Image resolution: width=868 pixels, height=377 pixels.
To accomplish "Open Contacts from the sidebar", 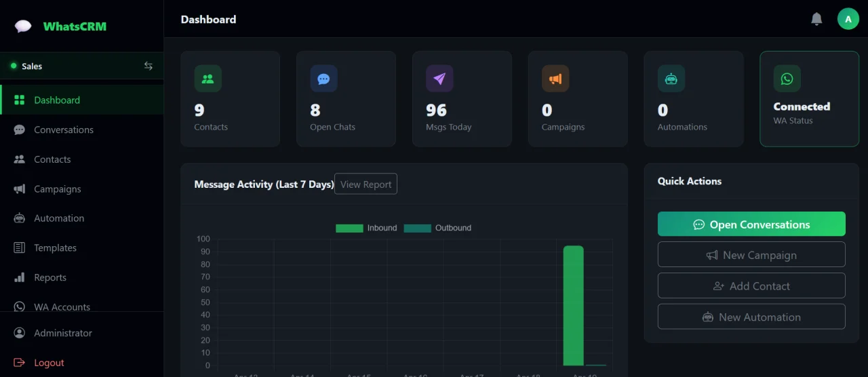I will click(x=81, y=159).
